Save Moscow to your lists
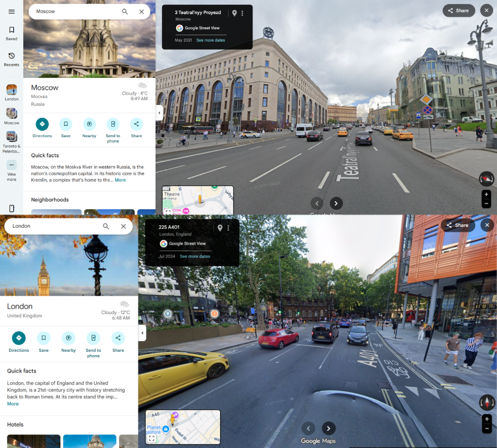497x448 pixels. click(x=65, y=128)
